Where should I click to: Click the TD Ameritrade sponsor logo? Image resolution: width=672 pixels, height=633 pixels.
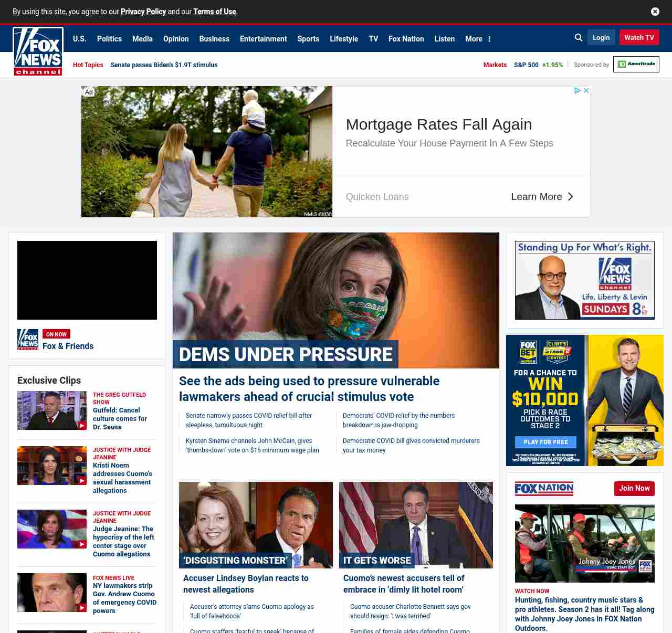click(636, 64)
